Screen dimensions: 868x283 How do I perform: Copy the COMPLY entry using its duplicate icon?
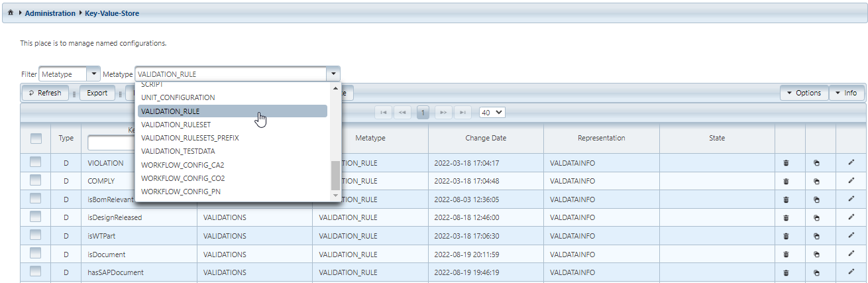[x=816, y=181]
